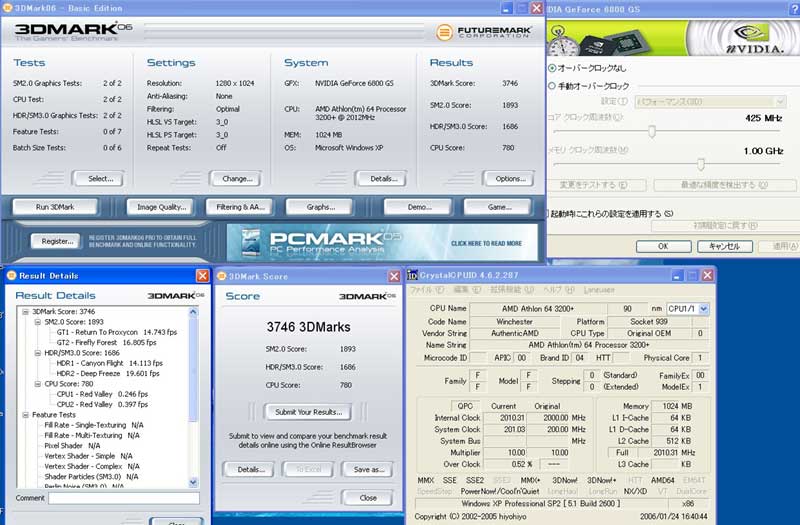The width and height of the screenshot is (800, 525).
Task: Collapse the SM2.0 Score: 1893 node
Action: 38,322
